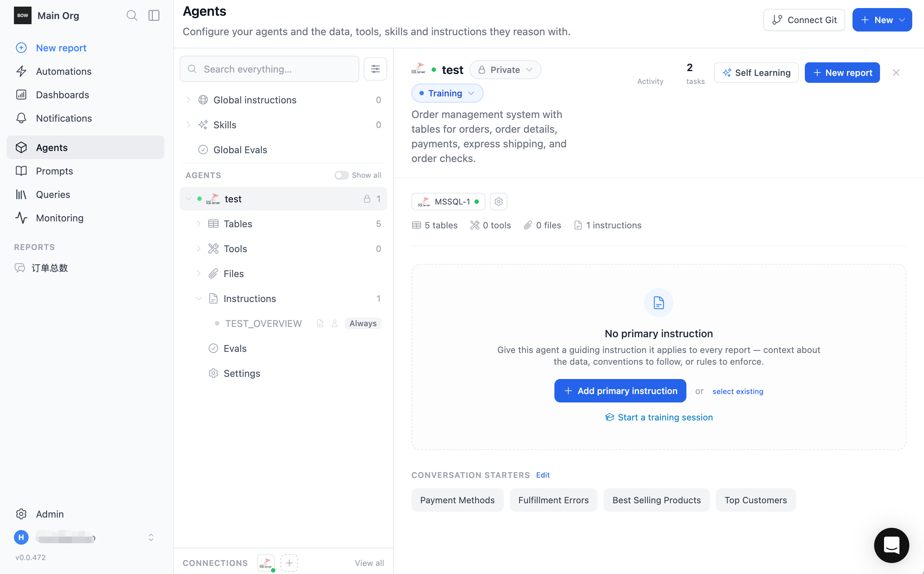Click the BOW organization logo
This screenshot has width=924, height=574.
tap(23, 15)
